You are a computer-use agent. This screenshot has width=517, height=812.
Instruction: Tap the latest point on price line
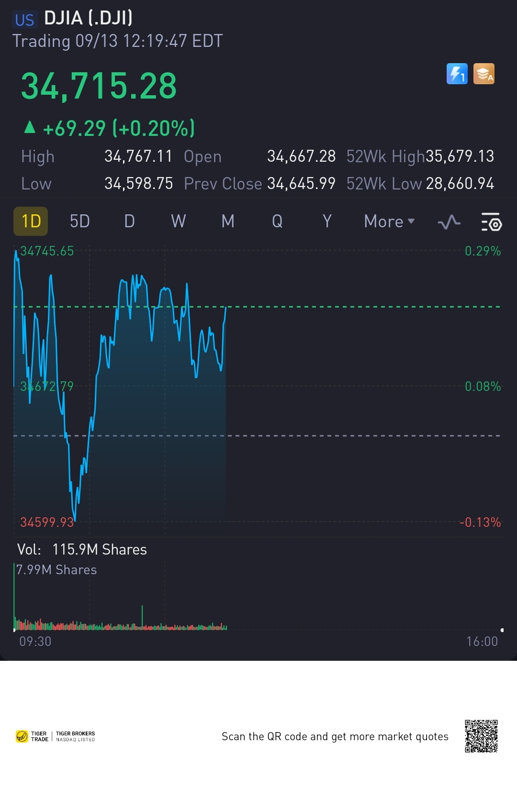225,308
